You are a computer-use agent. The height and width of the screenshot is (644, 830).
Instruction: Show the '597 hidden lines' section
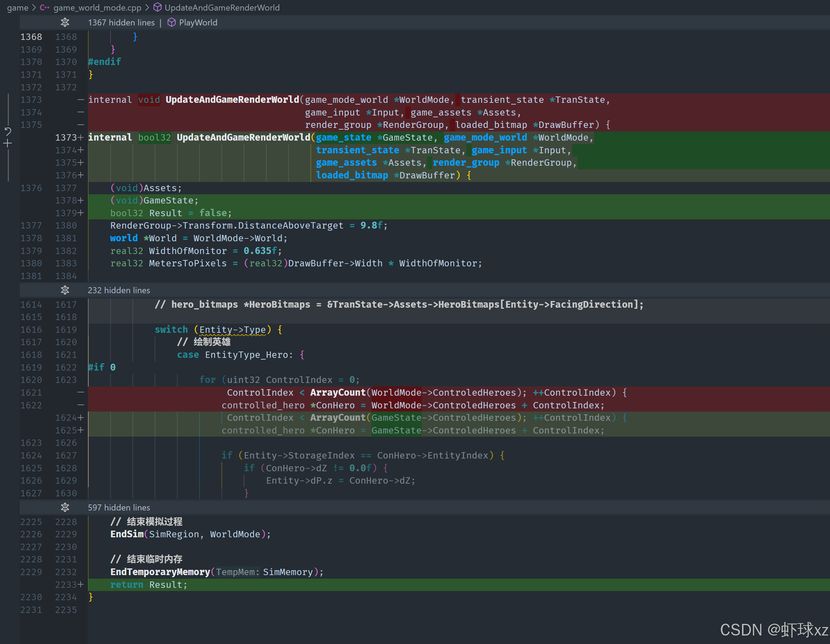point(119,508)
